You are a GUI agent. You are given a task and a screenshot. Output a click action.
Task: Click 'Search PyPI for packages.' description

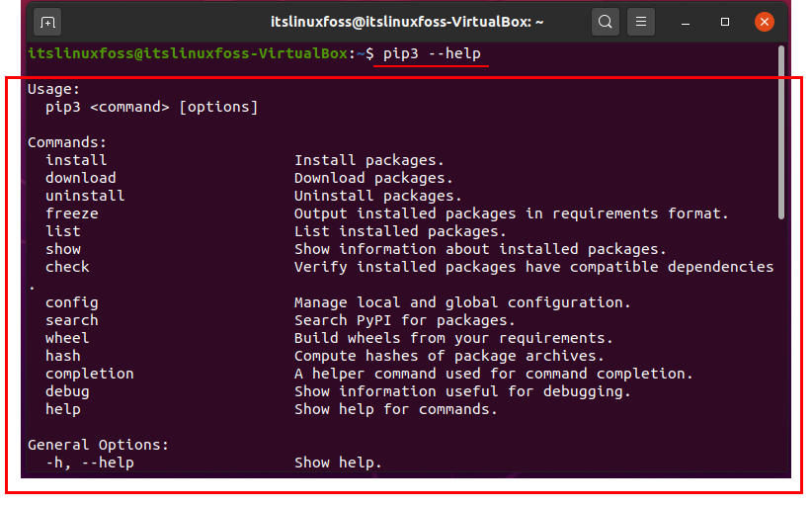(405, 320)
